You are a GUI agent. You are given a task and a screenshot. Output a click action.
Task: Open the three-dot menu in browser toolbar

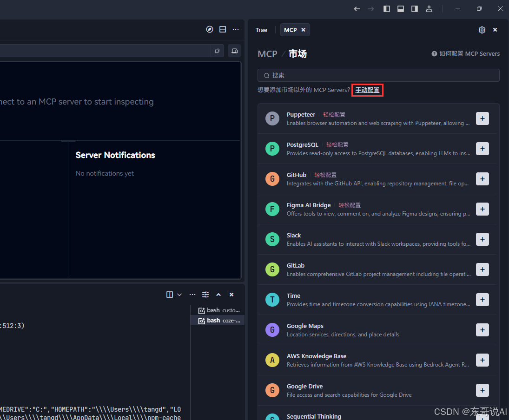pyautogui.click(x=236, y=30)
